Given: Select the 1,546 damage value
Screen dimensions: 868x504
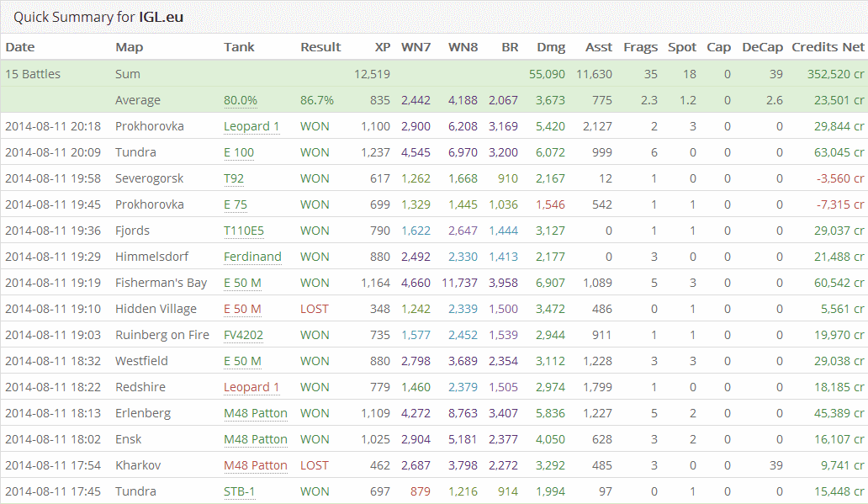Looking at the screenshot, I should [x=550, y=204].
